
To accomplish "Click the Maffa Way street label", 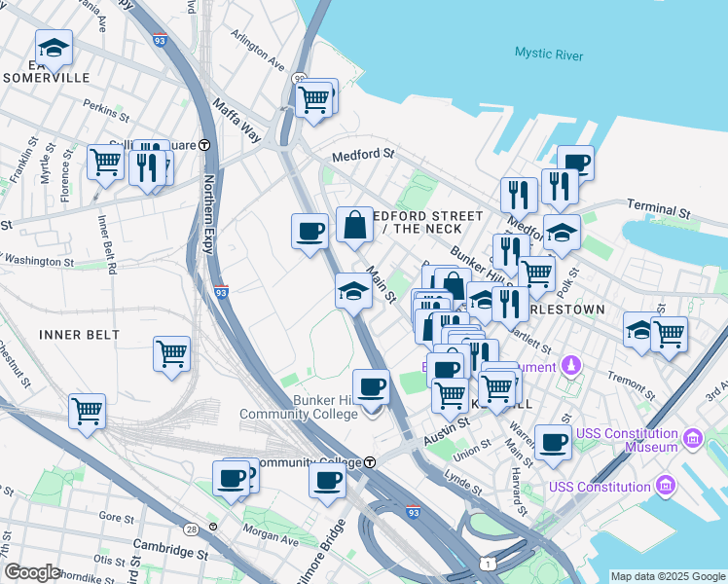I will point(237,121).
